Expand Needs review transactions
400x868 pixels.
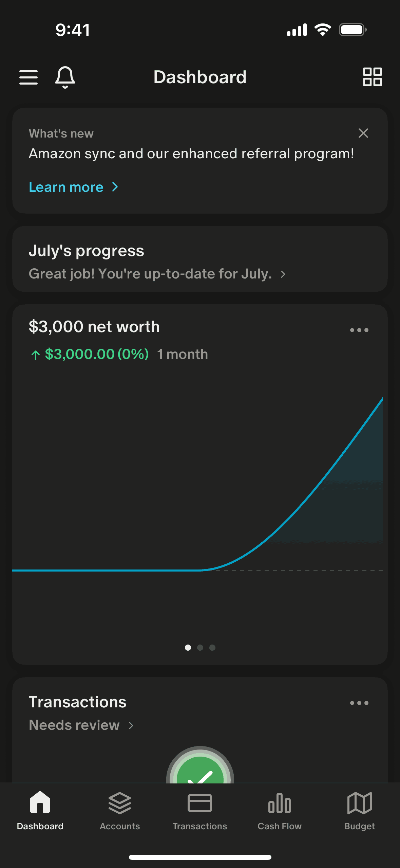(81, 725)
